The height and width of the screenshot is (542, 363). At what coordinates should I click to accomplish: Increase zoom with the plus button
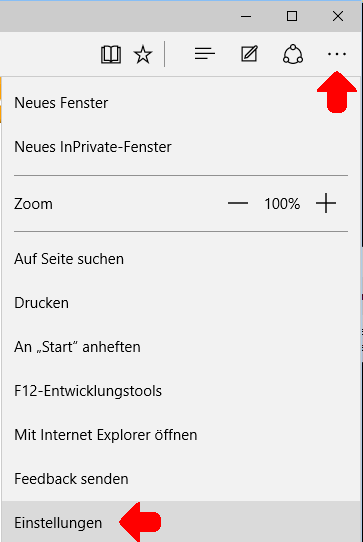tap(326, 203)
